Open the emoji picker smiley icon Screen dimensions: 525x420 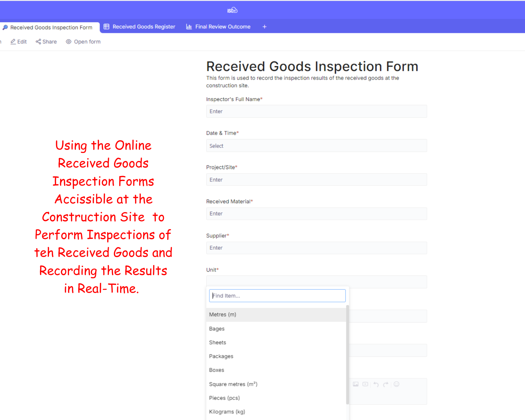point(396,384)
